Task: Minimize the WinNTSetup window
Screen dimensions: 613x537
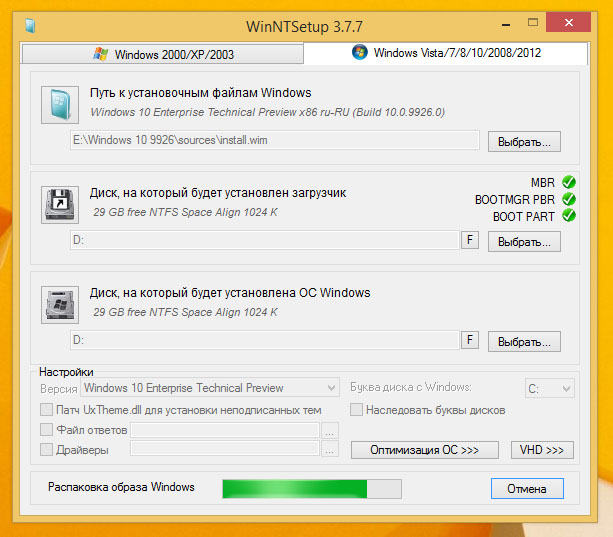Action: 506,24
